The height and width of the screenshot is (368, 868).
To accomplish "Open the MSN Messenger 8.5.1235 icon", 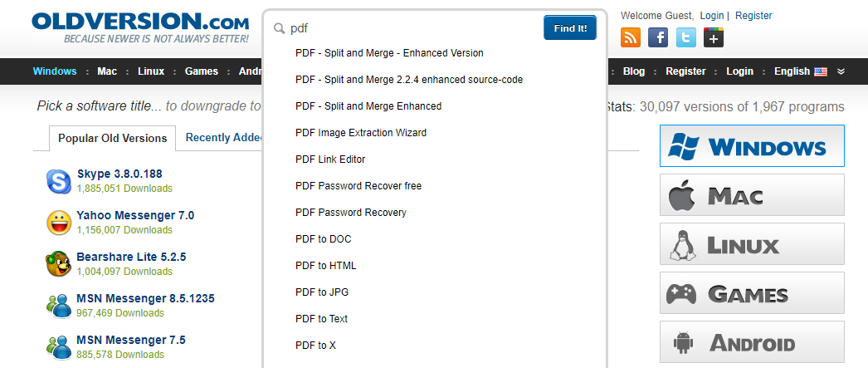I will click(58, 306).
